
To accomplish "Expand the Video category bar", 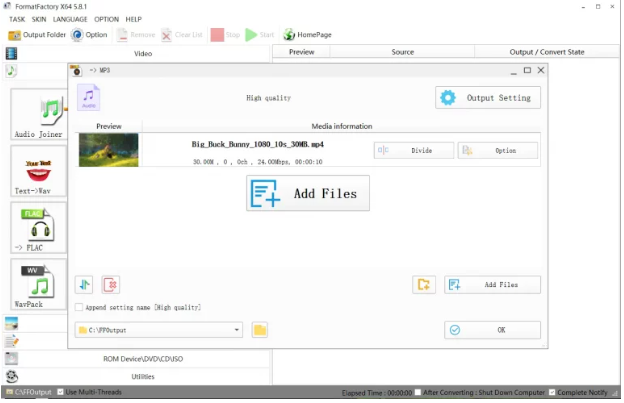I will coord(137,53).
